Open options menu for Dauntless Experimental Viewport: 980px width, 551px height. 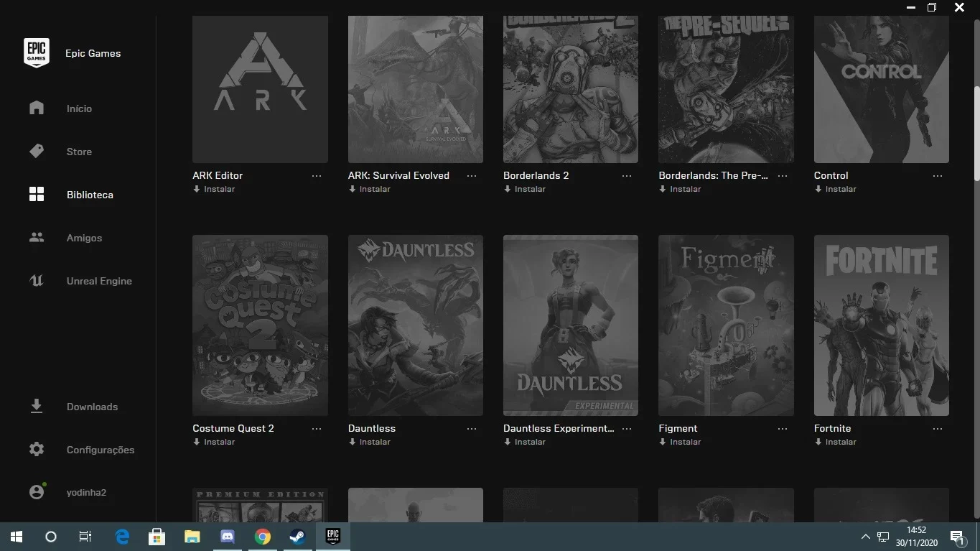627,429
